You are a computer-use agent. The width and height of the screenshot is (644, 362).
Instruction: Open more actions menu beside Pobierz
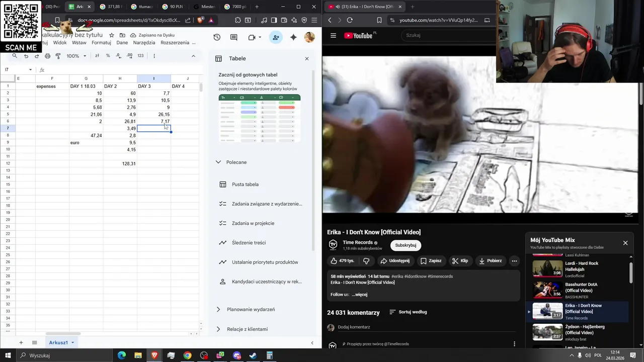[x=514, y=261]
